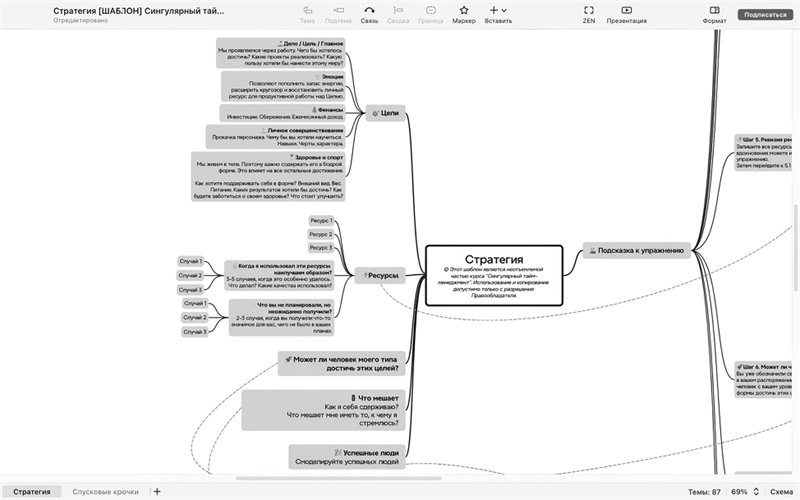The width and height of the screenshot is (800, 500).
Task: Toggle the Схема outline view
Action: tap(781, 492)
